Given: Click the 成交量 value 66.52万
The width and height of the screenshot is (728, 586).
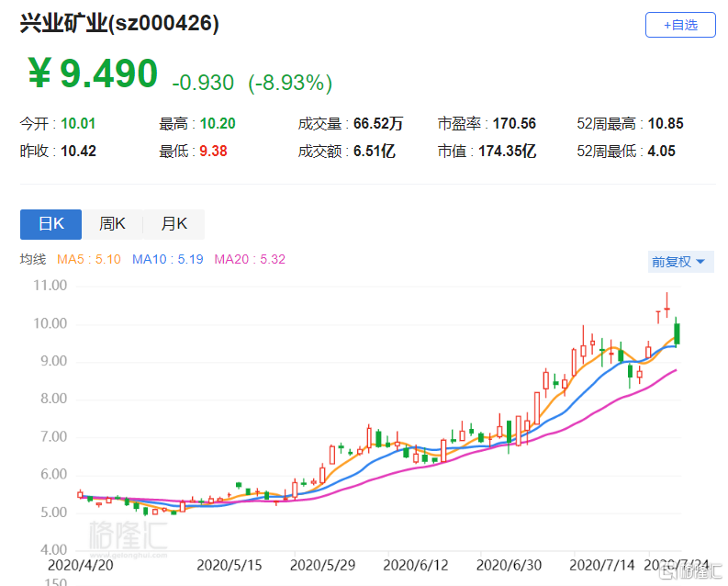Looking at the screenshot, I should click(x=378, y=123).
